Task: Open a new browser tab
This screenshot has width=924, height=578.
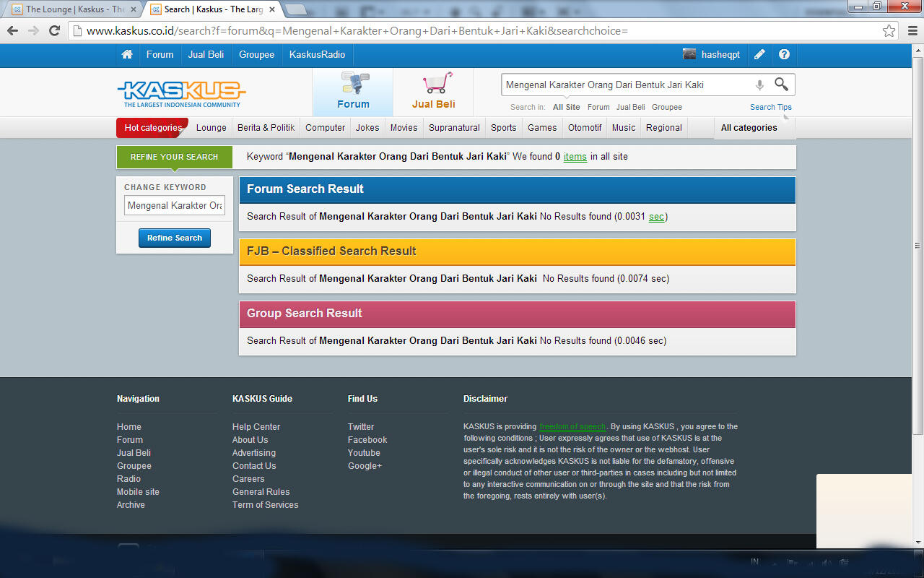Action: pos(296,9)
